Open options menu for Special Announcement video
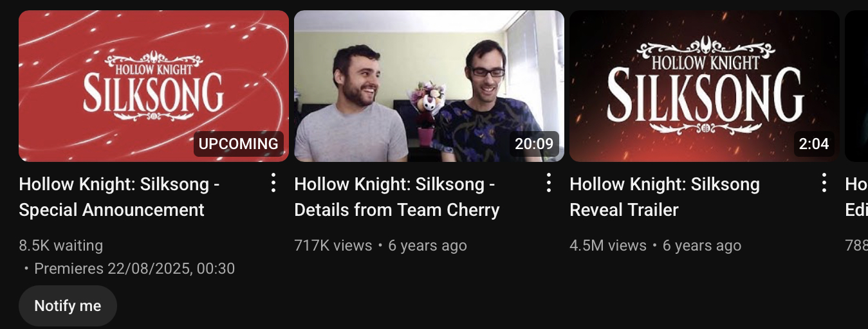Image resolution: width=868 pixels, height=329 pixels. [273, 183]
